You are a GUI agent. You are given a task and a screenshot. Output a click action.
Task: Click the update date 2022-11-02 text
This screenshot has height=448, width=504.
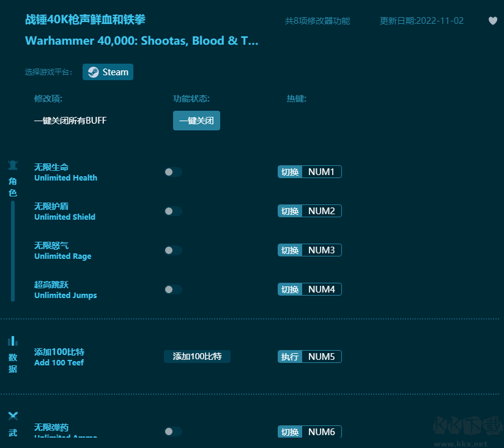click(421, 21)
